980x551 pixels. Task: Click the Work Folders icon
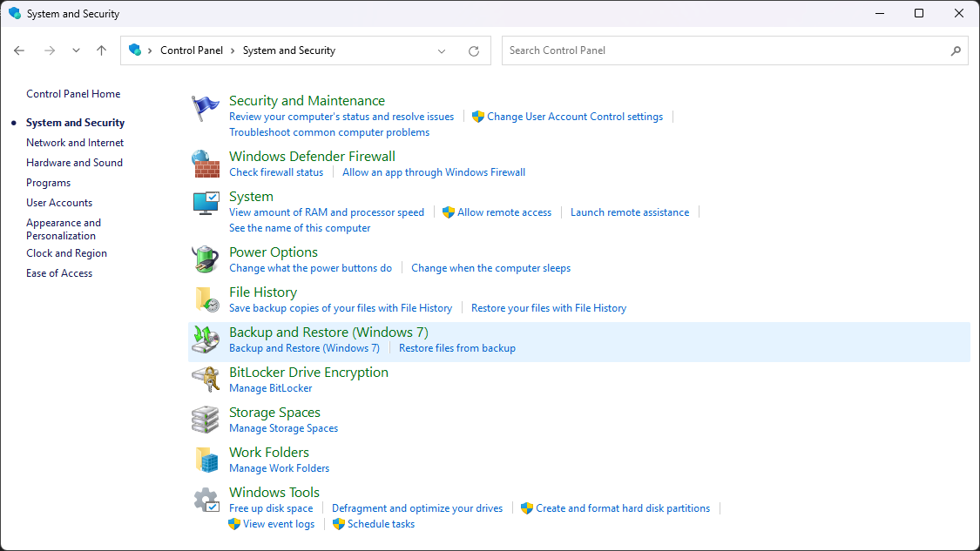(x=206, y=460)
